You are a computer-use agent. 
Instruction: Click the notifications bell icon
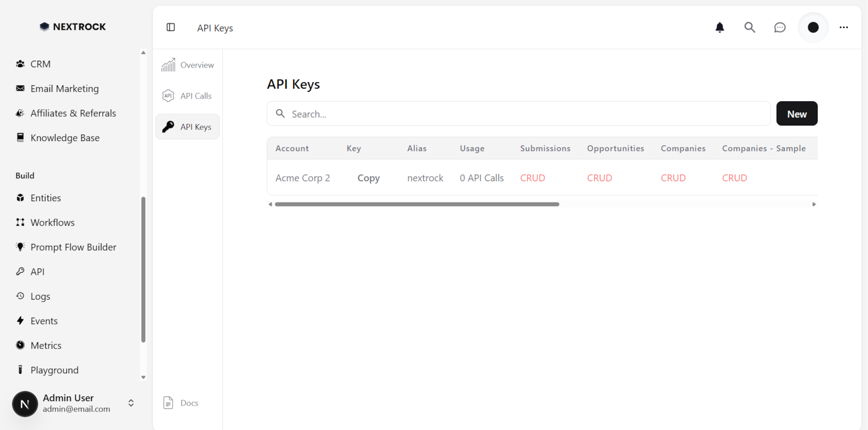[719, 27]
